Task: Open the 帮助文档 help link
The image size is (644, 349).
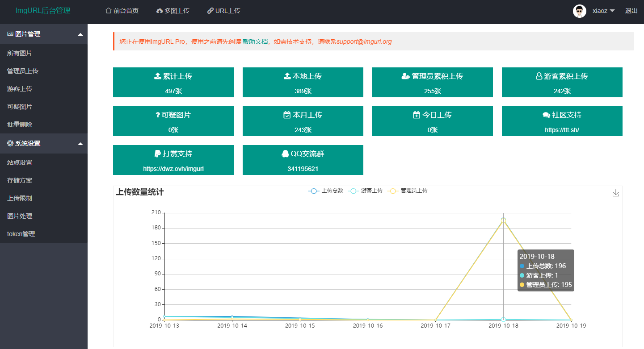Action: pos(255,42)
